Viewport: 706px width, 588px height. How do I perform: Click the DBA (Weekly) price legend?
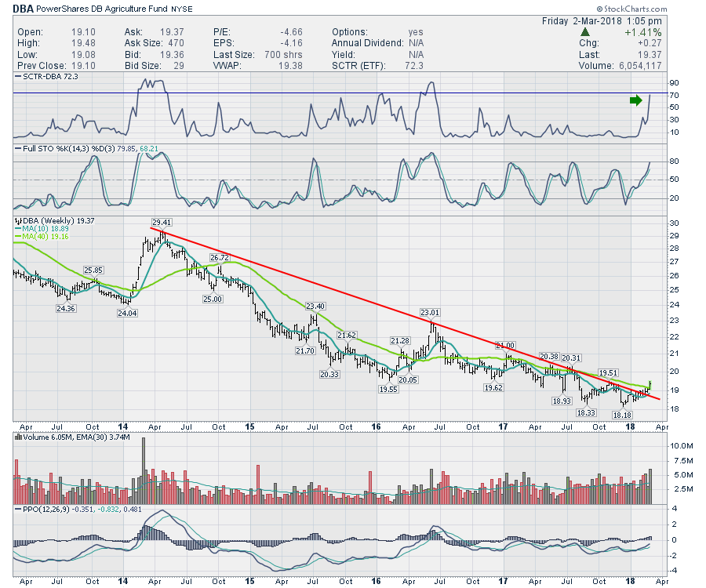coord(59,221)
